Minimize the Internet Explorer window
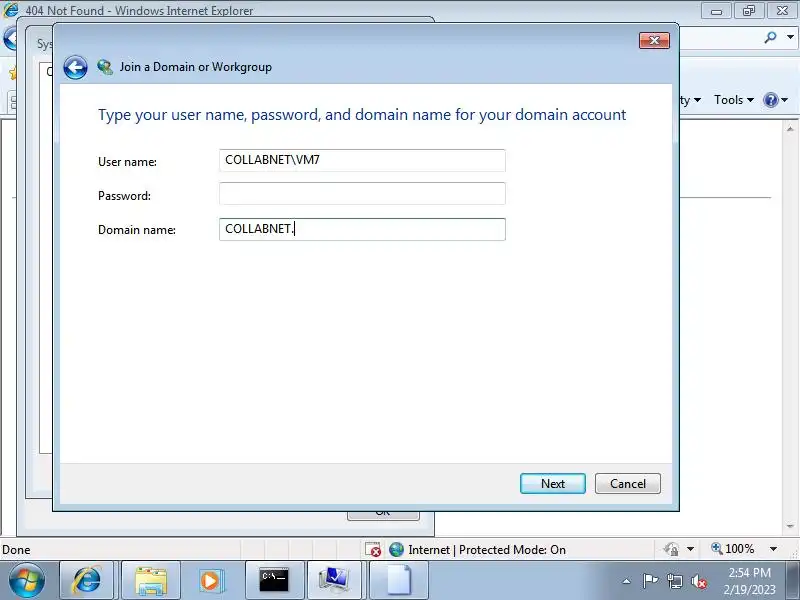800x600 pixels. [716, 11]
